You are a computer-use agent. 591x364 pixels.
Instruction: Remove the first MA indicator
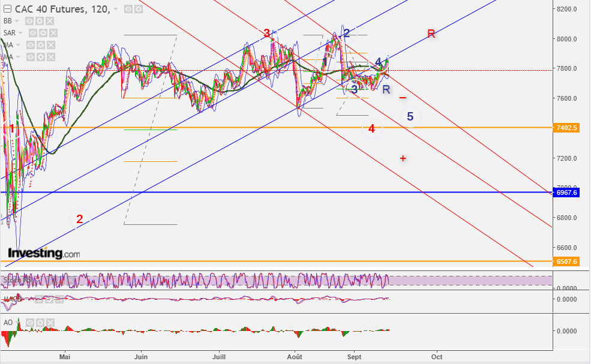(51, 45)
